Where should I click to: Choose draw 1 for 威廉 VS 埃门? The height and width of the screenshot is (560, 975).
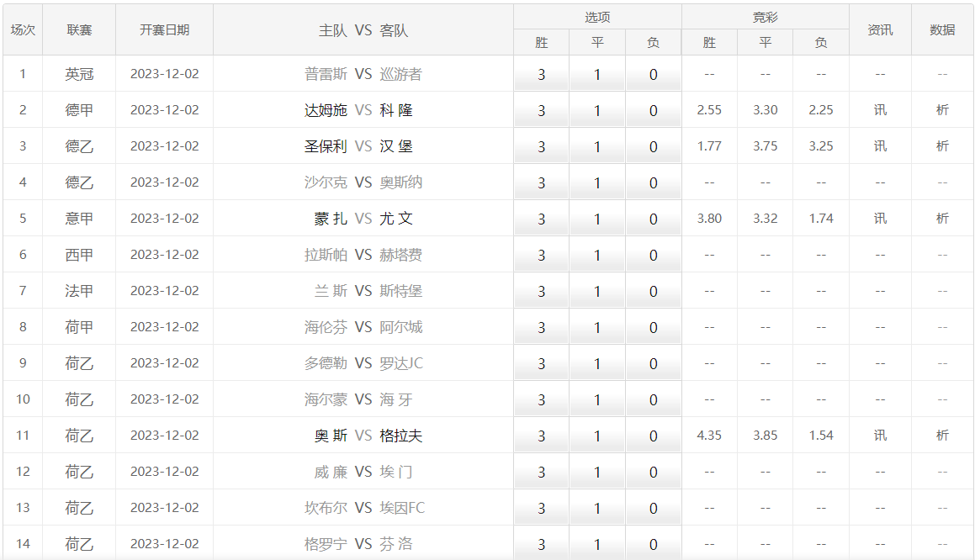click(597, 472)
